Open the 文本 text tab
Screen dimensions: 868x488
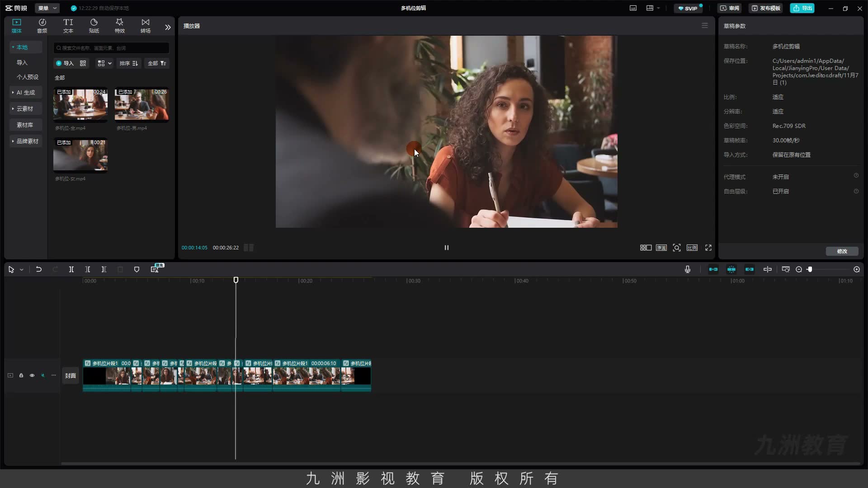(68, 26)
